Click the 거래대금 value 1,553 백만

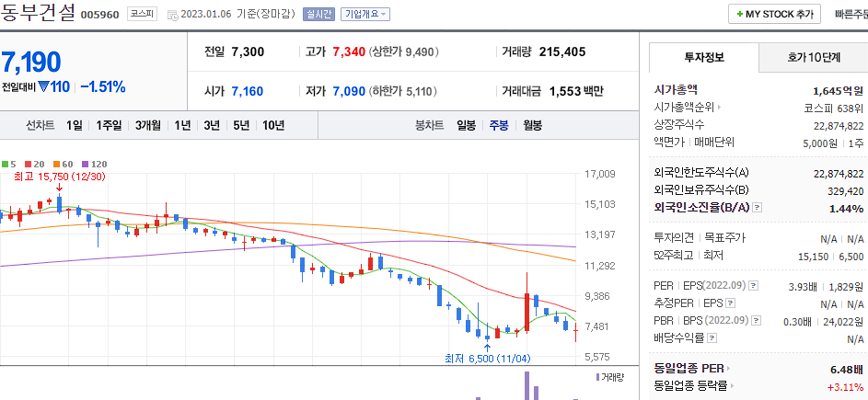click(576, 91)
